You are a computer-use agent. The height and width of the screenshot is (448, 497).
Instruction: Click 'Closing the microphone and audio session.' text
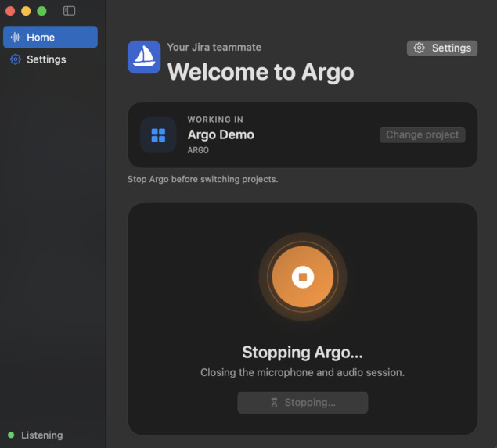302,372
